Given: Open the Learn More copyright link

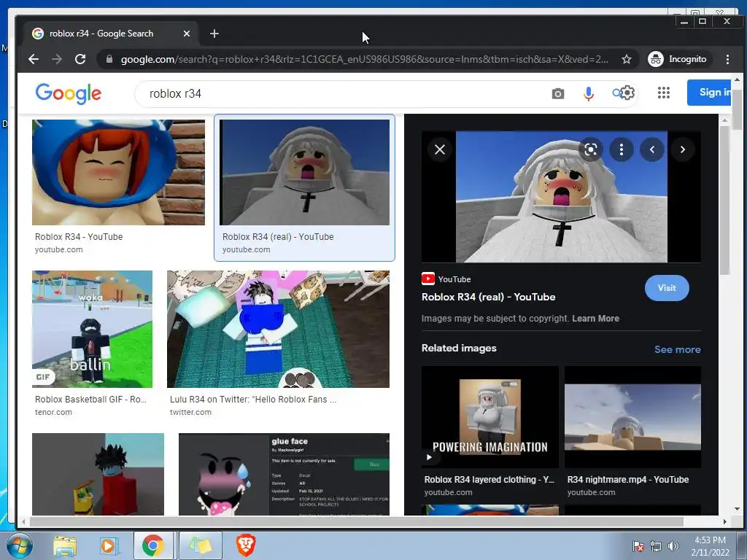Looking at the screenshot, I should [x=595, y=319].
